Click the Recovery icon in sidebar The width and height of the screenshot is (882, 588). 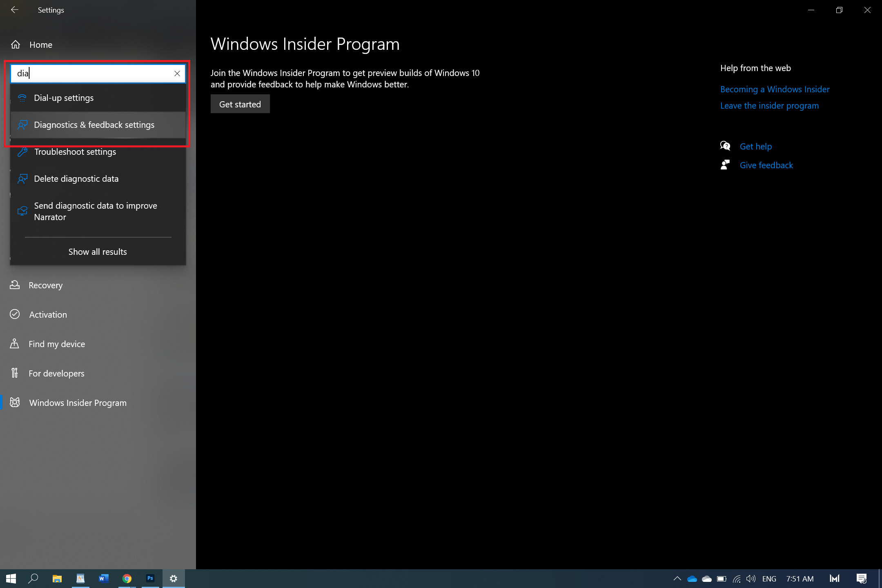[x=15, y=285]
